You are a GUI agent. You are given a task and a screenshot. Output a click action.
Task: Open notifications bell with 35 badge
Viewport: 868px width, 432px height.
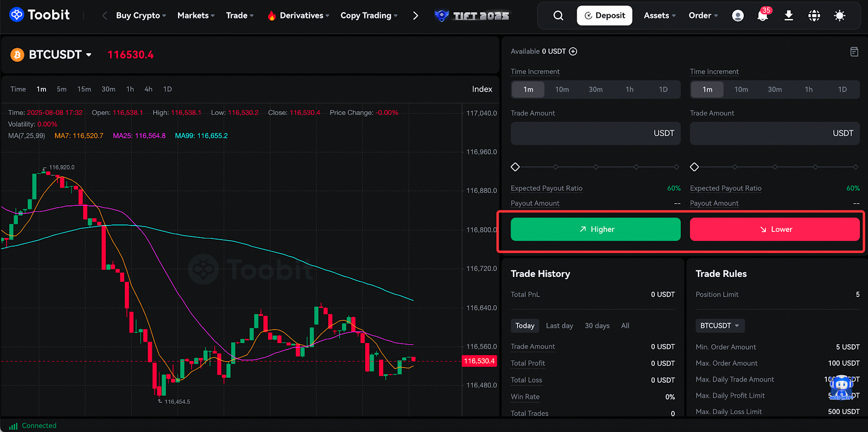(763, 15)
